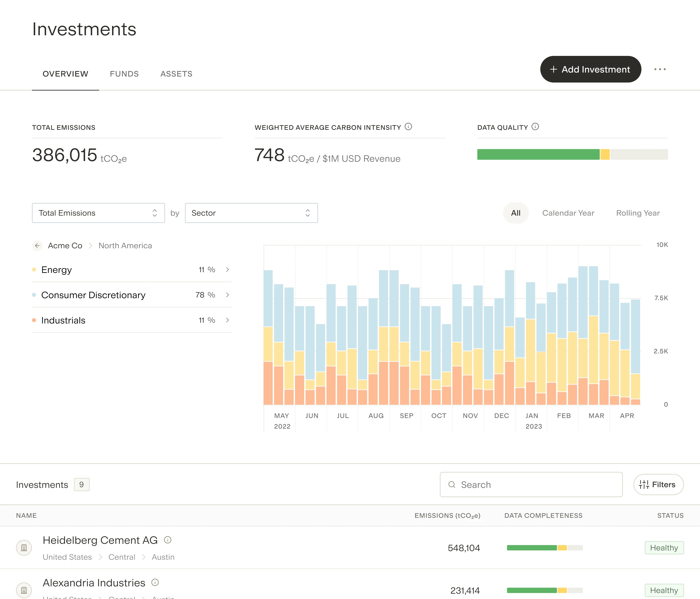Switch to Rolling Year view
The image size is (700, 599).
pos(638,213)
